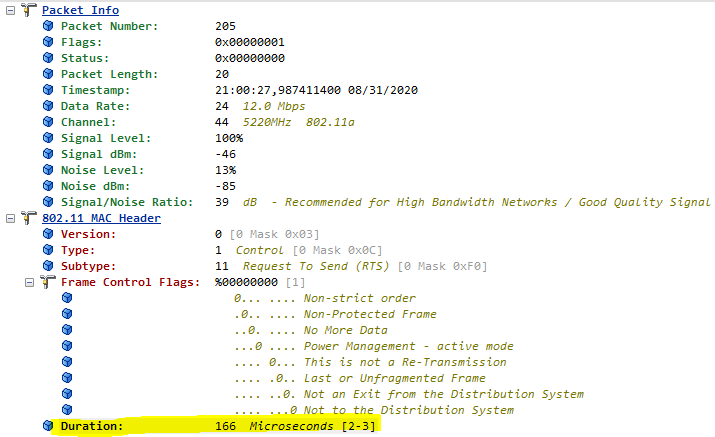
Task: Open the 802.11 MAC Header link
Action: (x=101, y=218)
